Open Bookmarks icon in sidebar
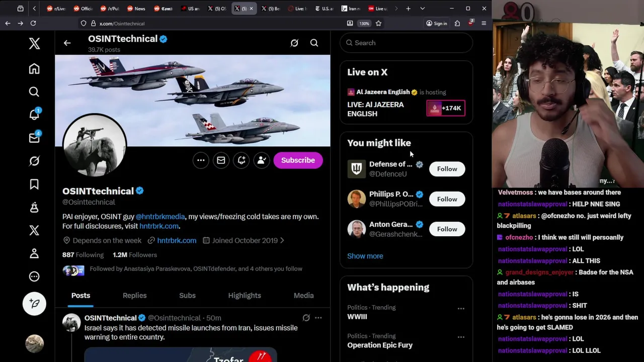 [x=34, y=185]
